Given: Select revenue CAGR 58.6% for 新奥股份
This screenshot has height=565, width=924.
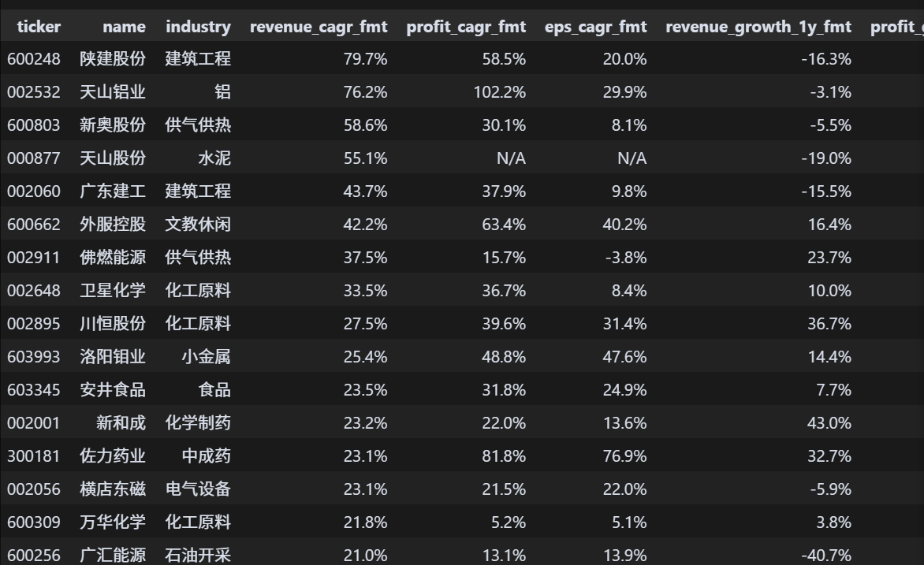Looking at the screenshot, I should [365, 125].
